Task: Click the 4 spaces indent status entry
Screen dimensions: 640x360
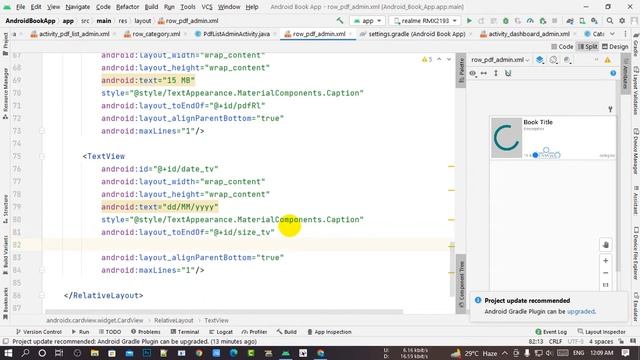Action: [x=601, y=341]
